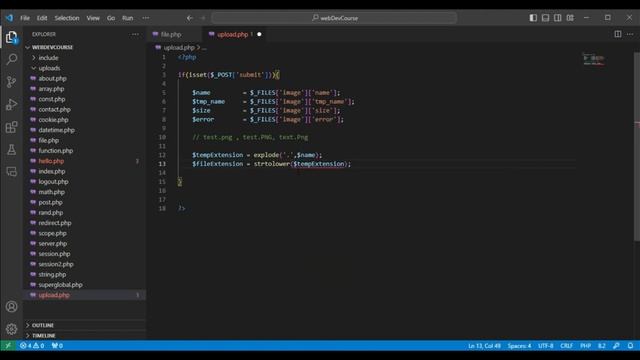Open the Testing flask icon
This screenshot has width=640, height=360.
11,149
